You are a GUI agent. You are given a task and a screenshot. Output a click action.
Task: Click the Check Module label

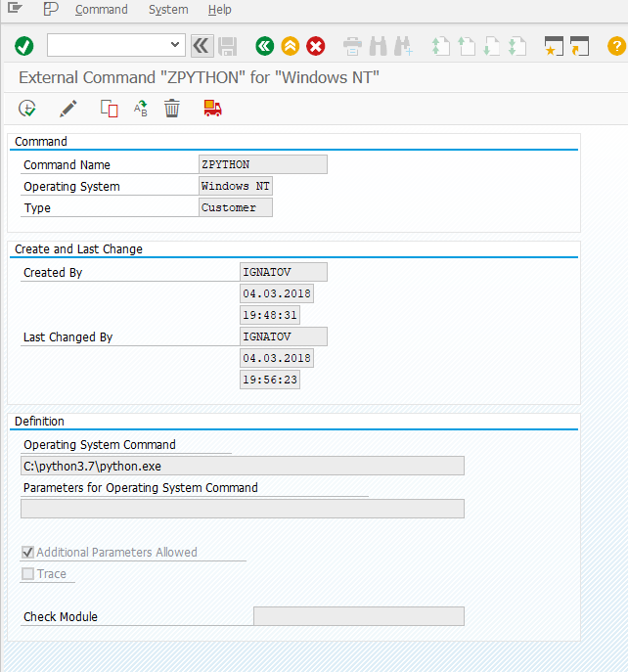(61, 616)
